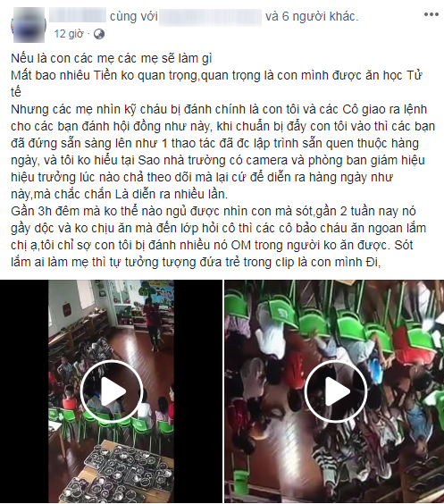444x504 pixels.
Task: Click the 'Gần 3h đêm' sentence start
Action: click(x=45, y=211)
